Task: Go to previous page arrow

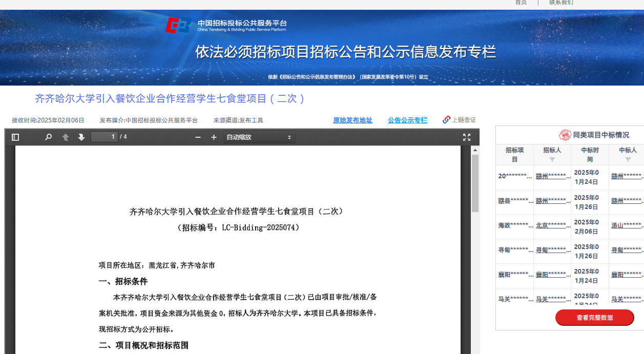Action: pyautogui.click(x=66, y=137)
